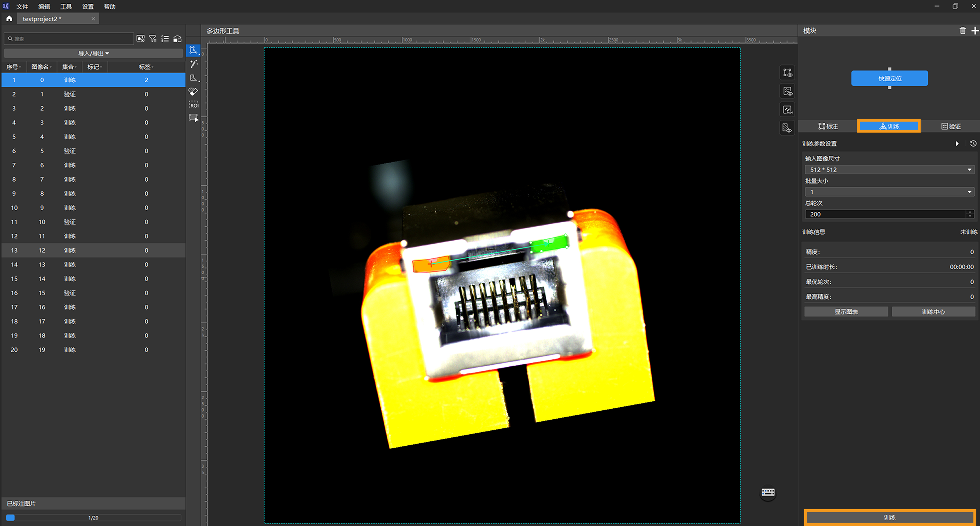Open the 导入/导出 dropdown
The width and height of the screenshot is (980, 526).
pos(93,53)
